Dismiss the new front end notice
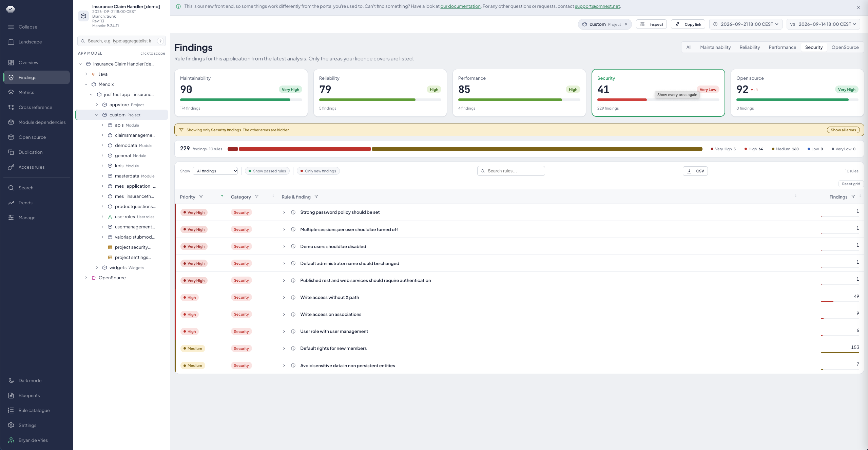Screen dimensions: 868x450 tap(859, 7)
